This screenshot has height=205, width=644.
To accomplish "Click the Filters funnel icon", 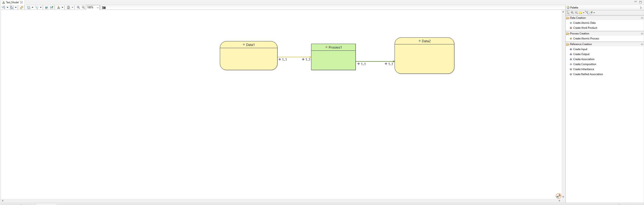I will click(x=37, y=8).
